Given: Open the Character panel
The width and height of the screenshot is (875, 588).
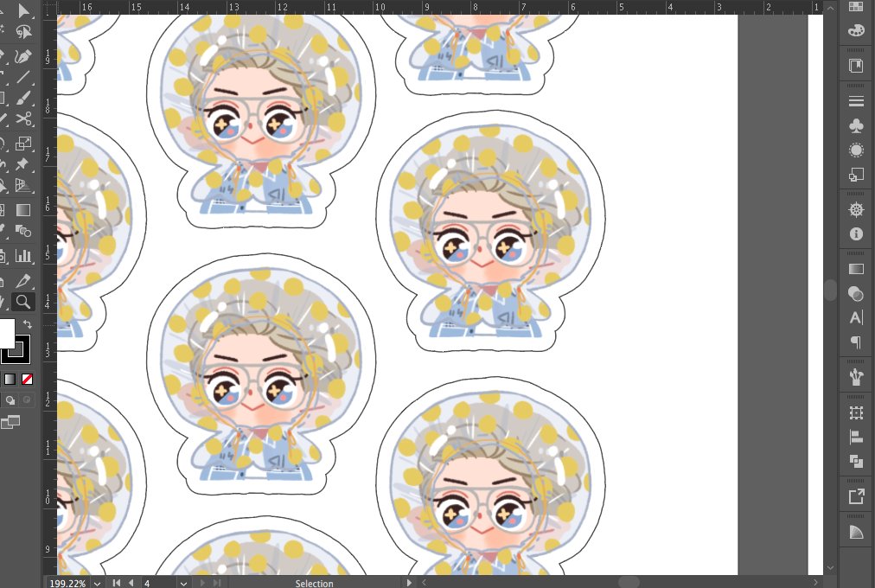Looking at the screenshot, I should click(x=856, y=318).
